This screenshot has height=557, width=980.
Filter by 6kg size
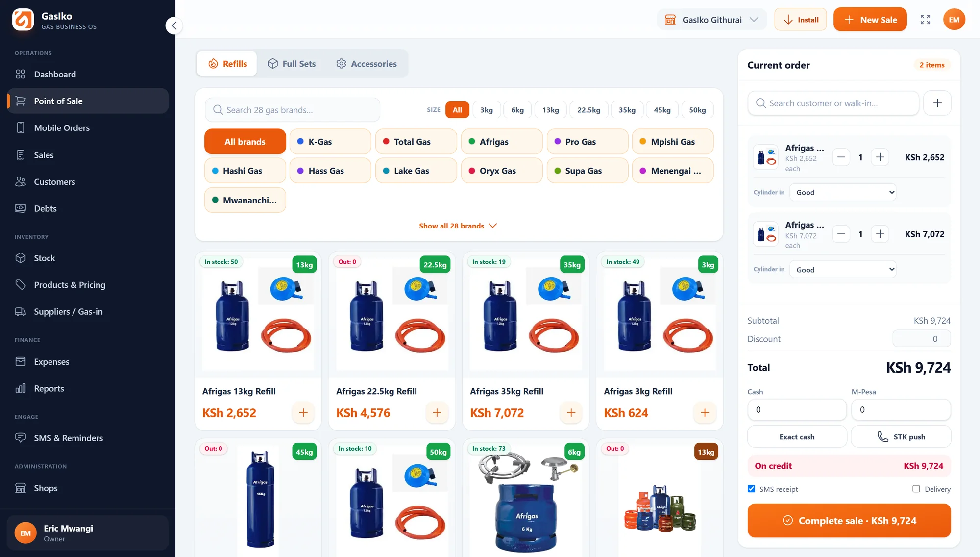[517, 110]
